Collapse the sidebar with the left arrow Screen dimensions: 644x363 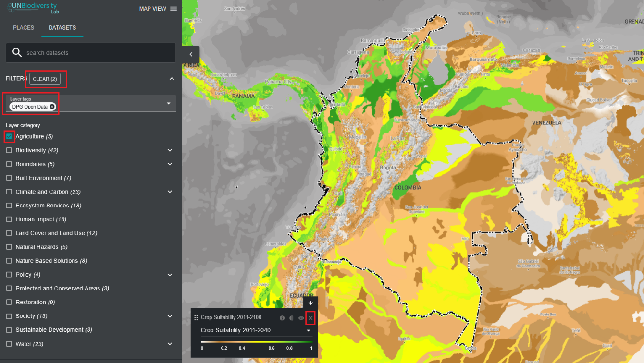coord(191,55)
